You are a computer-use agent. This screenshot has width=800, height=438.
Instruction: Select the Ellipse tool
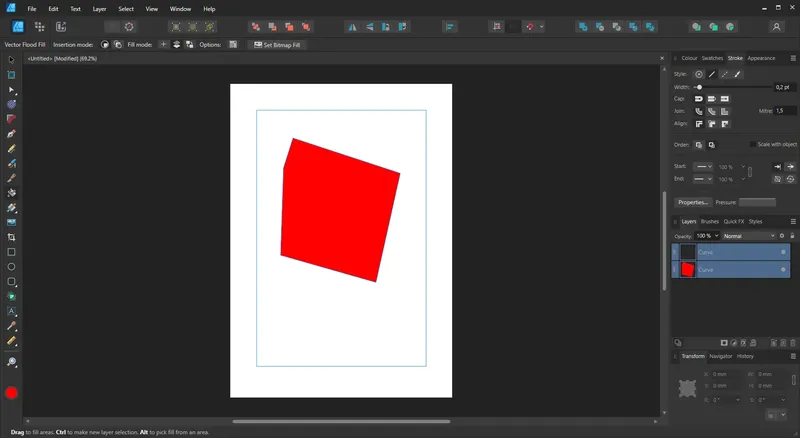click(x=11, y=267)
